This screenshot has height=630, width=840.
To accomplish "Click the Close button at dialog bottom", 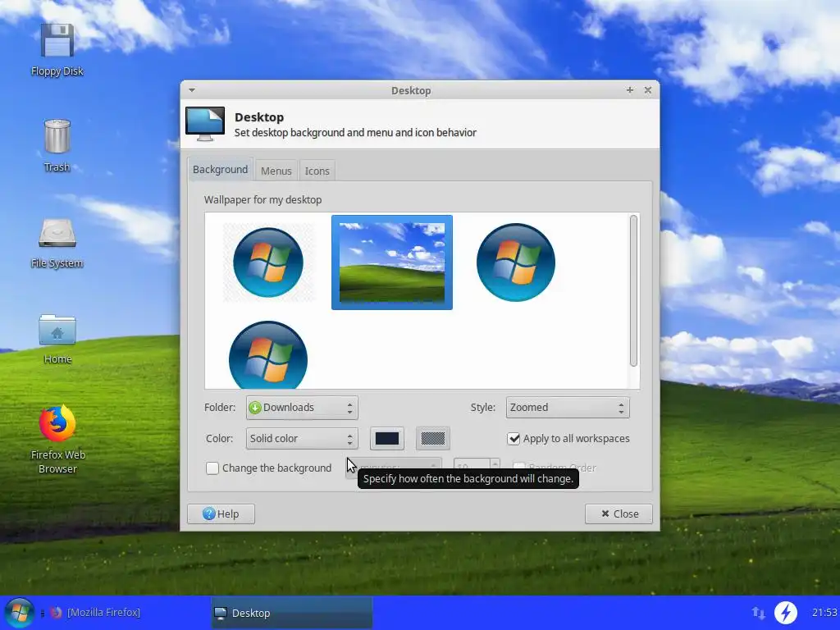I will 619,514.
